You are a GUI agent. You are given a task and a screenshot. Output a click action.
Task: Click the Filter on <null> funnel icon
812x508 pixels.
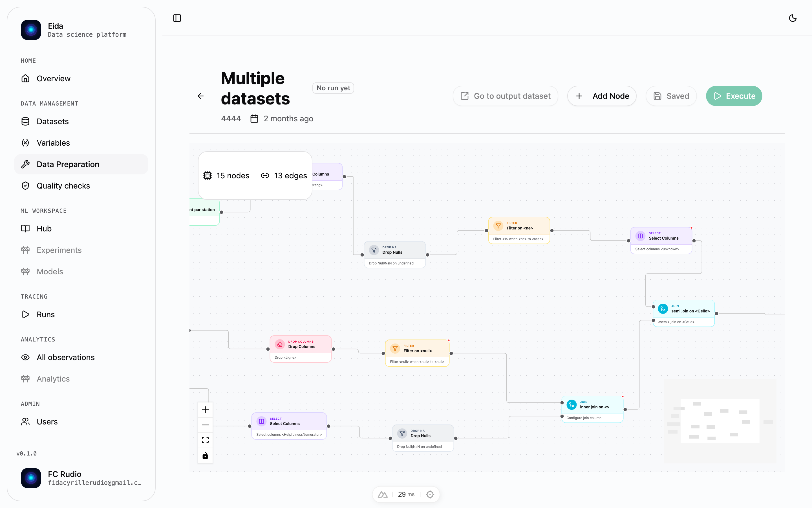click(395, 349)
